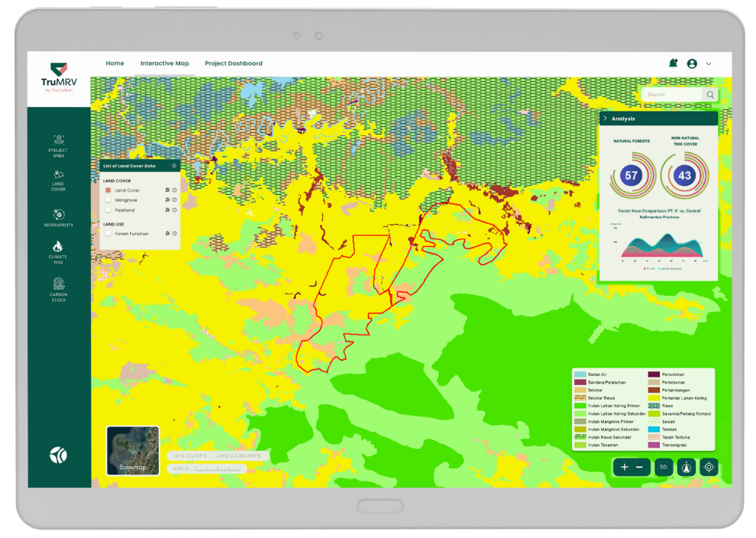The width and height of the screenshot is (756, 538).
Task: Uncheck the Land Cover layer checkbox
Action: (x=108, y=190)
